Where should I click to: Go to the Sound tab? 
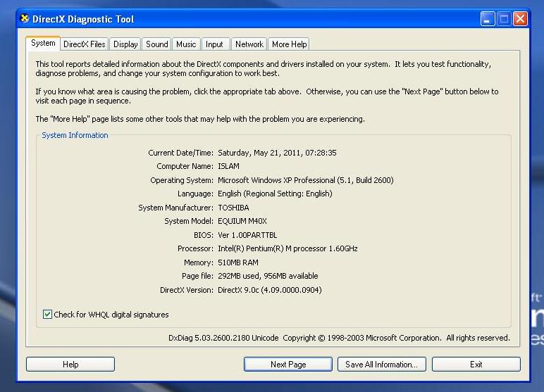click(157, 44)
